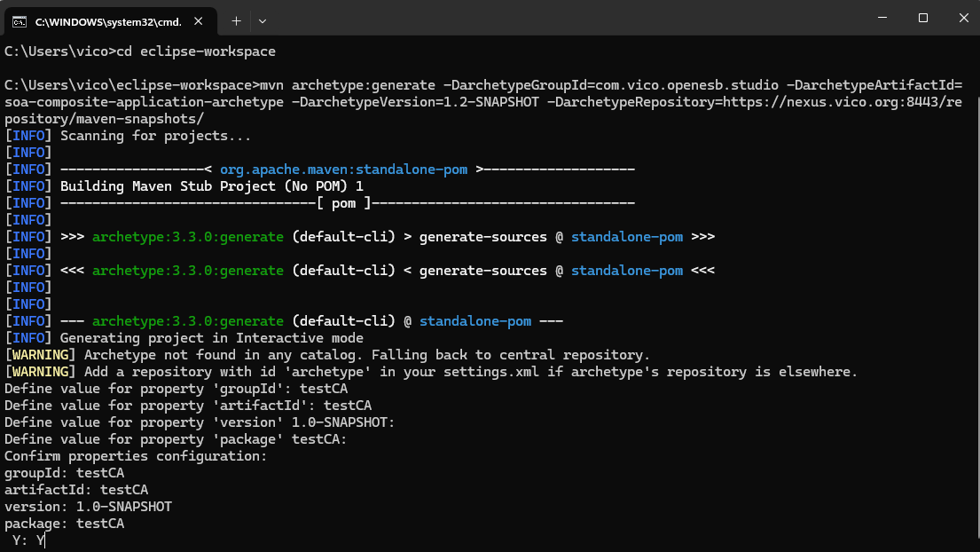Click the 'version' 1.0-SNAPSHOT prompt line

coord(200,422)
